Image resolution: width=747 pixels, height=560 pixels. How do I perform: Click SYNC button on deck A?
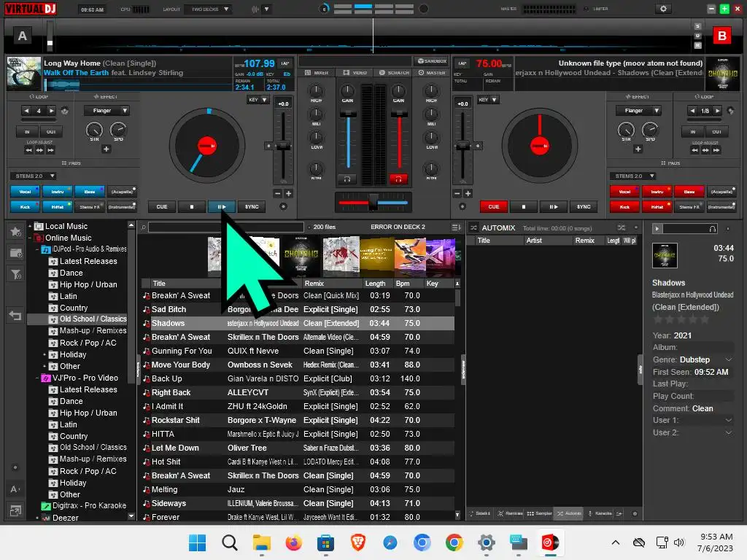[252, 206]
